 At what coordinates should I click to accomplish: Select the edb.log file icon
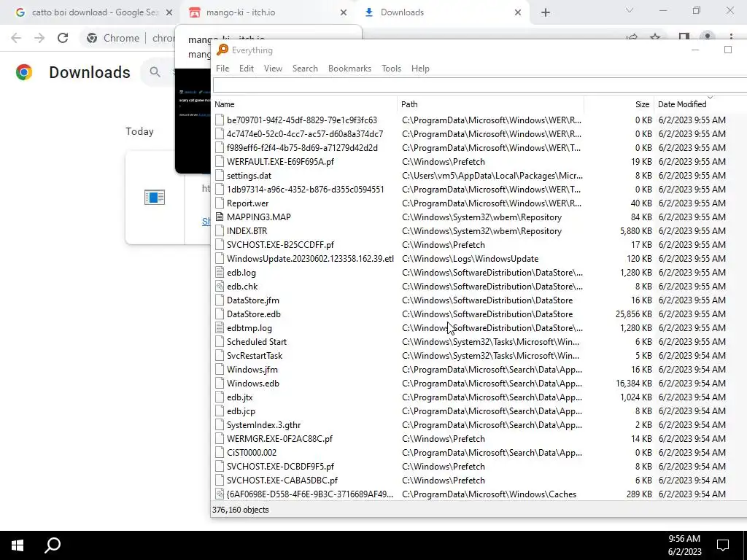219,273
